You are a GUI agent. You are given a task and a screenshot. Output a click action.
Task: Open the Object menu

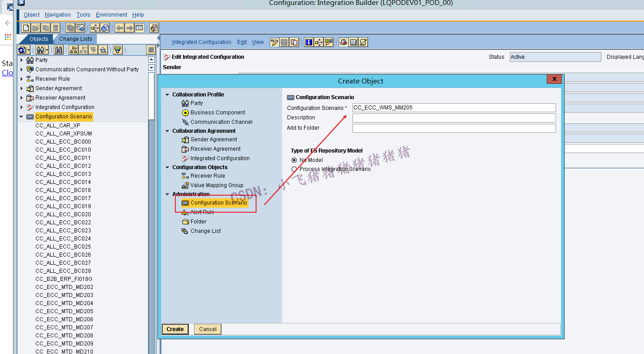coord(32,15)
